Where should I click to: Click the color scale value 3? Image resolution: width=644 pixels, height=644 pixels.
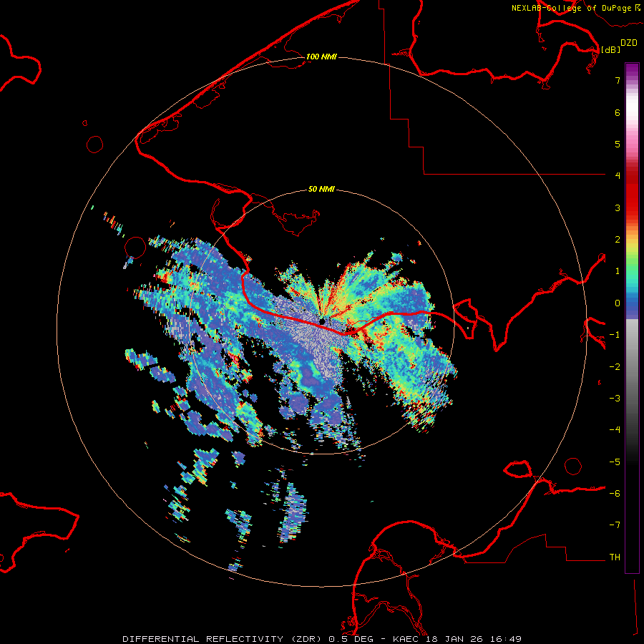click(618, 208)
